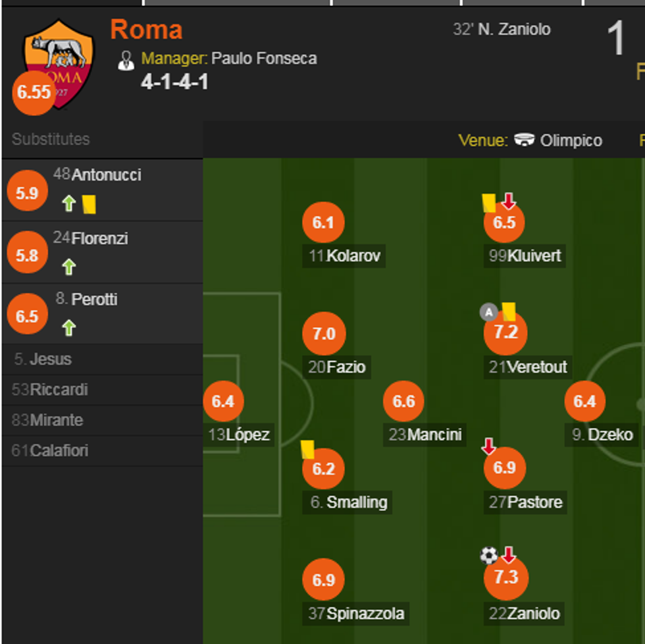Screen dimensions: 645x644
Task: Click the N. Zaniolo goal scorer entry
Action: 513,30
